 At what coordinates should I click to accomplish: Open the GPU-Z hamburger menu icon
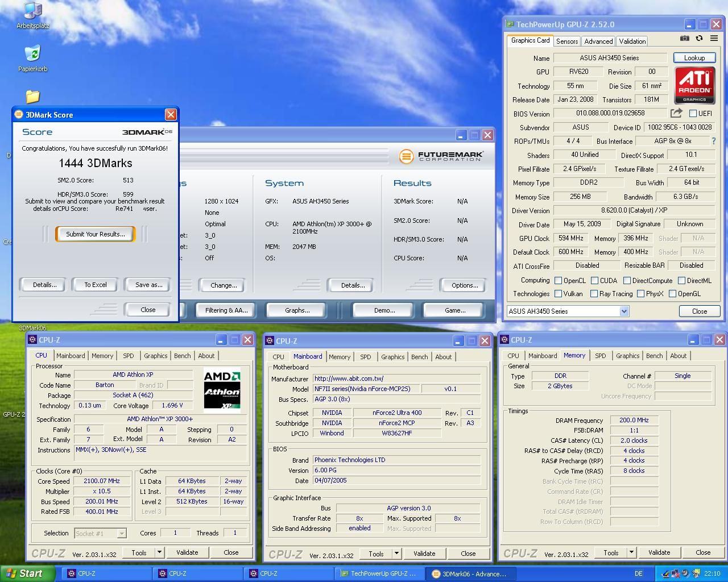[714, 38]
